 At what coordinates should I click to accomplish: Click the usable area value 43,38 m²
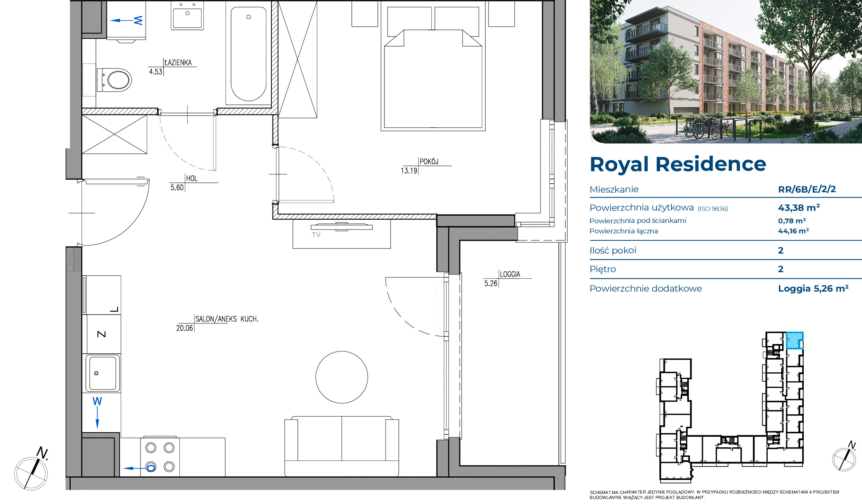(799, 208)
